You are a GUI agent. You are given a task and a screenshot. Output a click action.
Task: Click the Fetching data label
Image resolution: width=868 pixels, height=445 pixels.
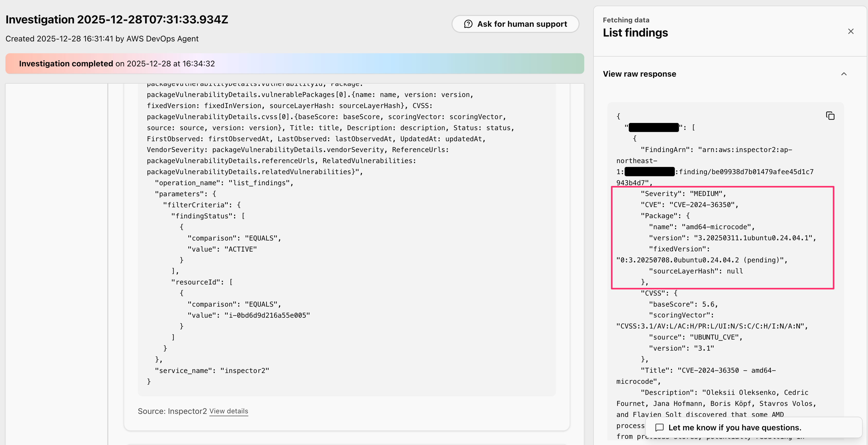coord(626,20)
